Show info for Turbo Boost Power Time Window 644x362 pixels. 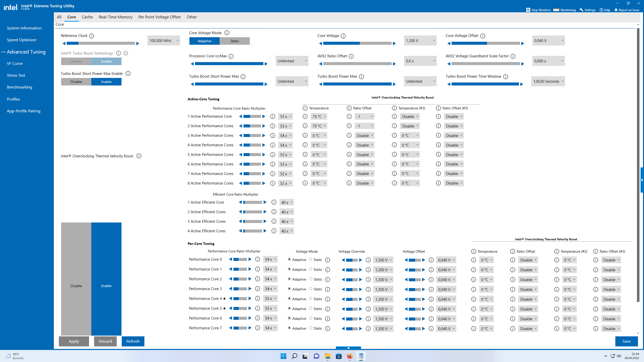[x=506, y=77]
